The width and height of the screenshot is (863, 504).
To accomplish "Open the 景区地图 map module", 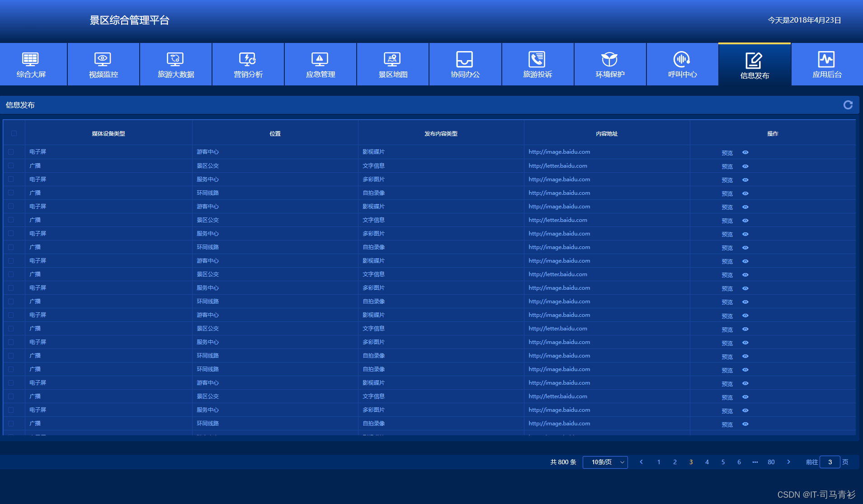I will tap(392, 64).
